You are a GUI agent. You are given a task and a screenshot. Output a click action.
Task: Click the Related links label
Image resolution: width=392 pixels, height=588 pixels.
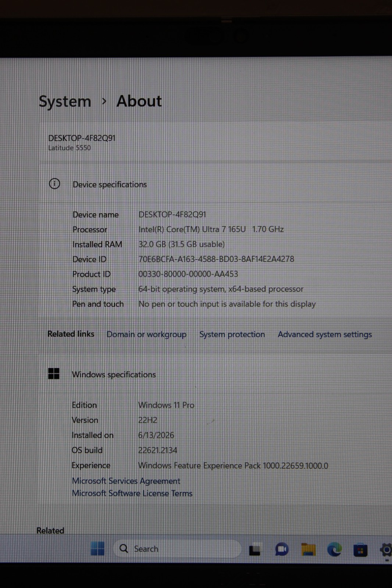click(71, 334)
